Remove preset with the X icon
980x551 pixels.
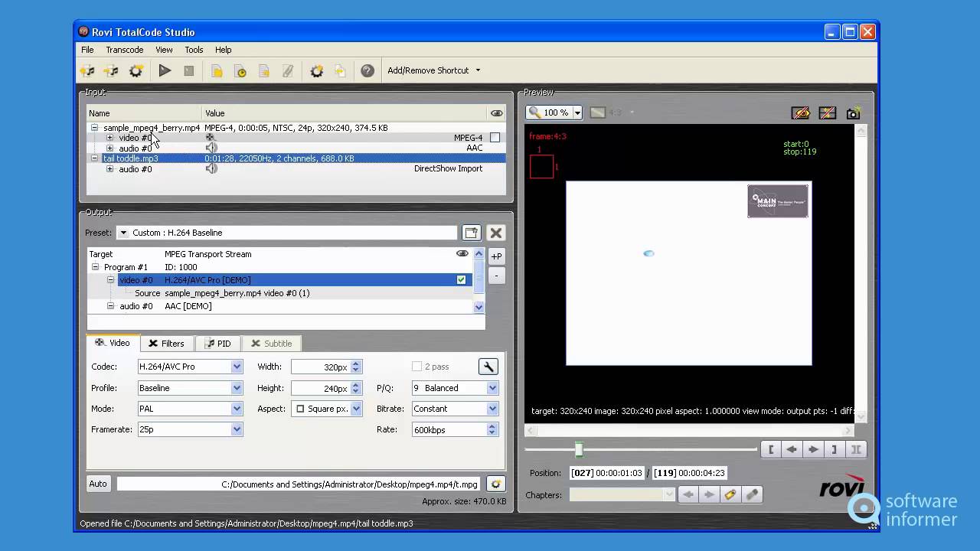[496, 233]
